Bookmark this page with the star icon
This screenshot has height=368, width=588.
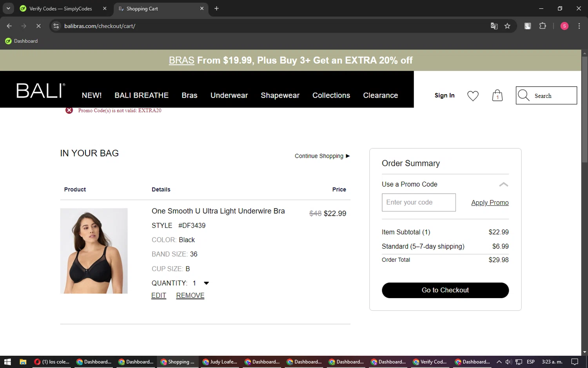(x=507, y=26)
